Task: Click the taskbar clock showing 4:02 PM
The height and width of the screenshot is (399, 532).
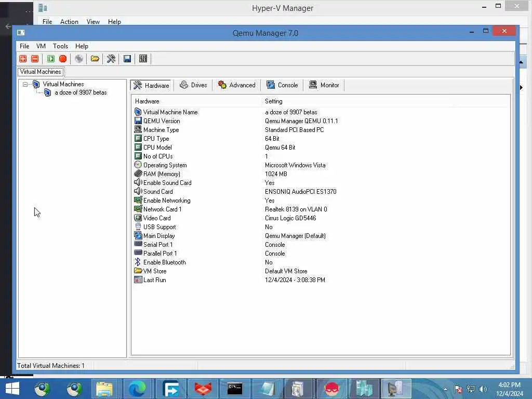Action: [509, 389]
